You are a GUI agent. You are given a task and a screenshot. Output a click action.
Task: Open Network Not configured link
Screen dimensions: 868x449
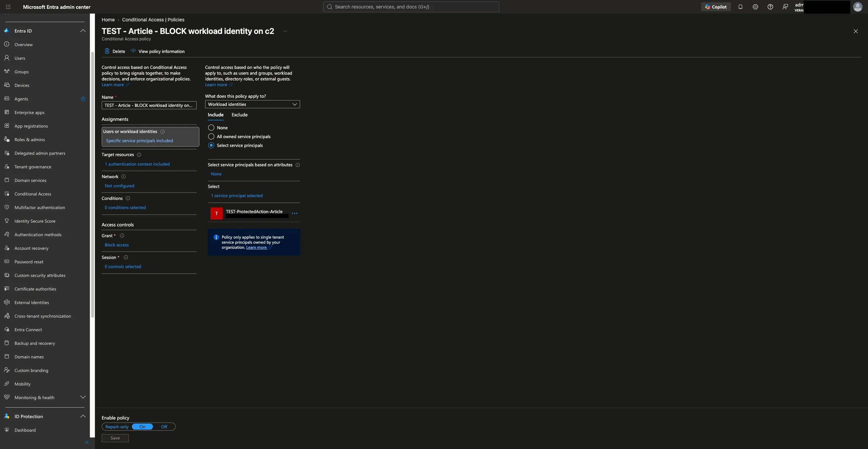(x=119, y=186)
